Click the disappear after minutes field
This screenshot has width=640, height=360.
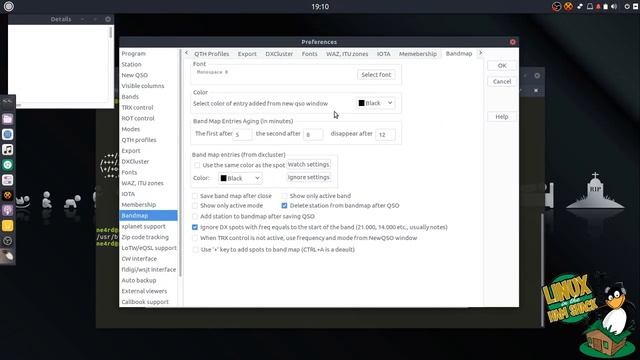click(385, 134)
